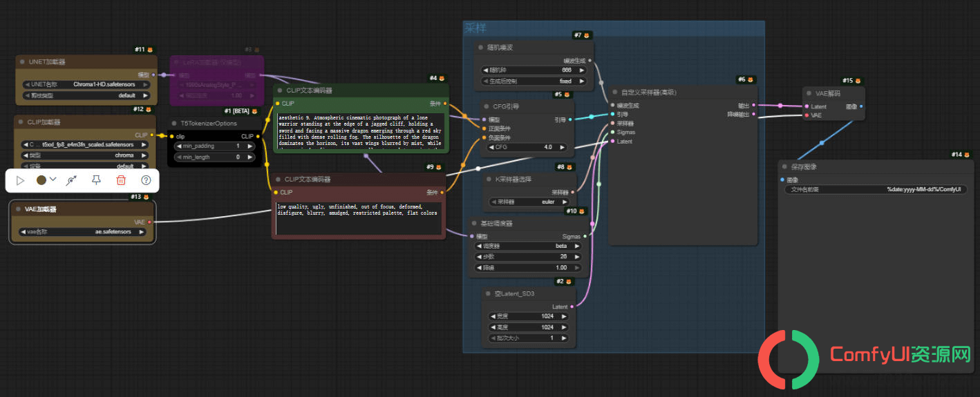980x397 pixels.
Task: Open the 采样器 euler selection combo
Action: (531, 202)
